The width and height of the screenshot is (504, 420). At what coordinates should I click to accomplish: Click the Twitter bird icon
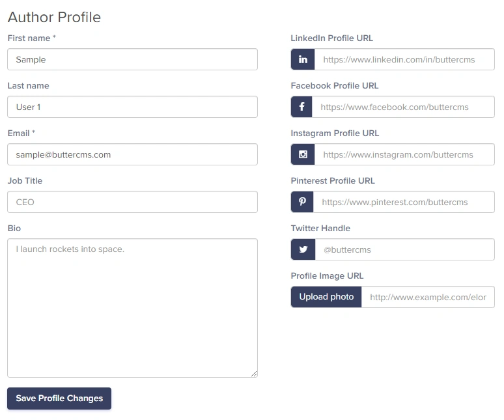click(303, 249)
